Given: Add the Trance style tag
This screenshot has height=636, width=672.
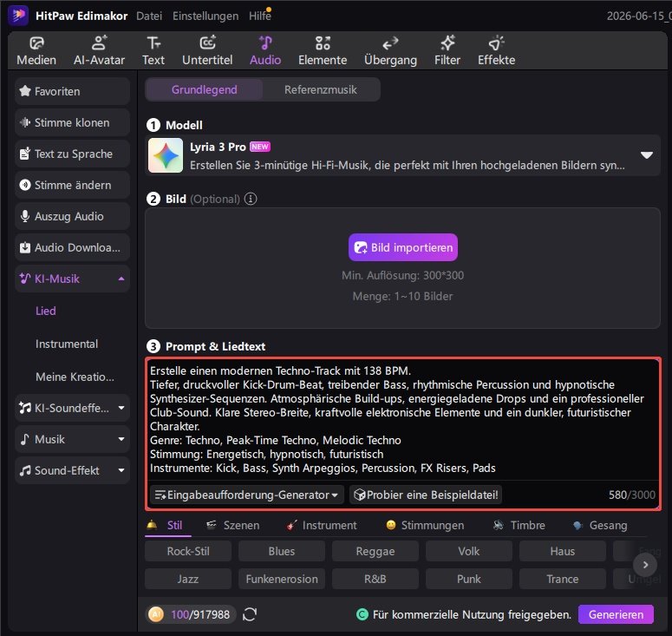Looking at the screenshot, I should coord(563,579).
